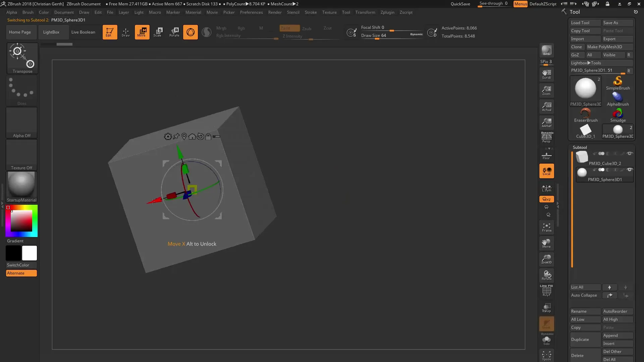
Task: Open the Transpose stroke selector
Action: click(22, 58)
